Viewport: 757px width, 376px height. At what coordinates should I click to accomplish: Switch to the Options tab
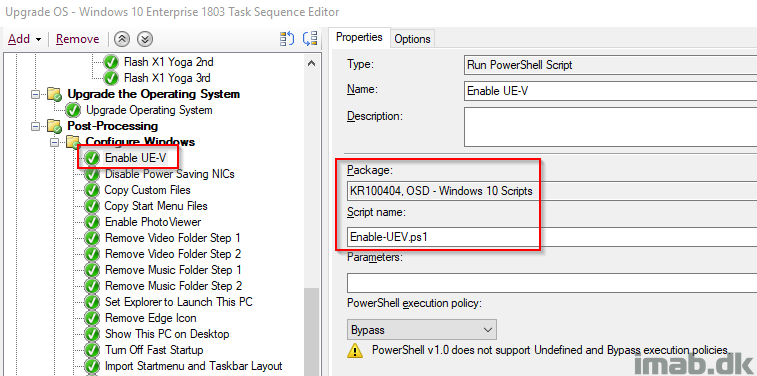412,39
